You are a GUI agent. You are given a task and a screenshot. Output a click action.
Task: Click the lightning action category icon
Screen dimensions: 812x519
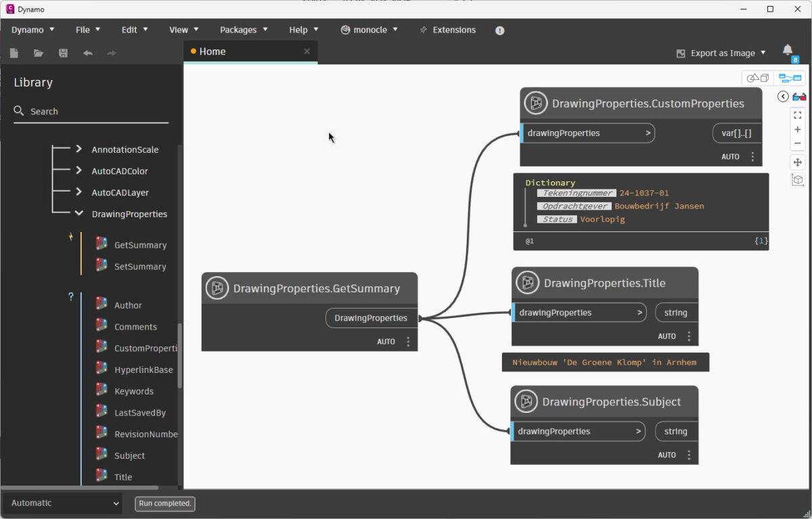click(70, 237)
